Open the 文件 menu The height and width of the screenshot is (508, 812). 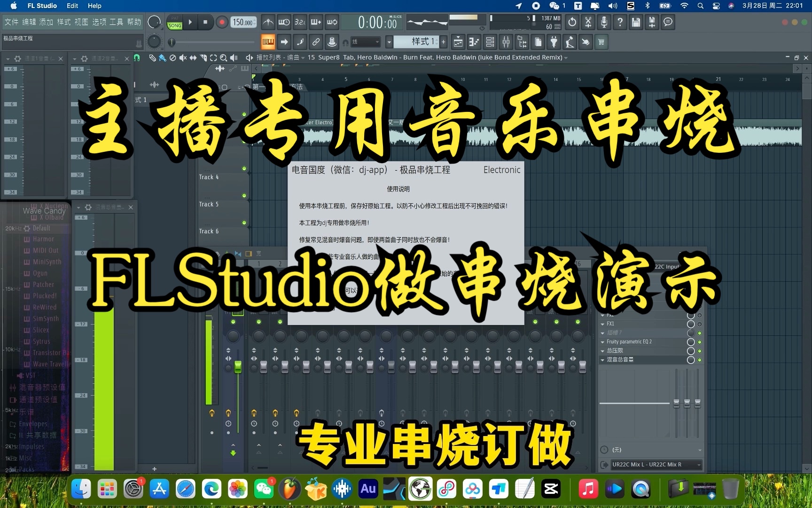point(12,22)
